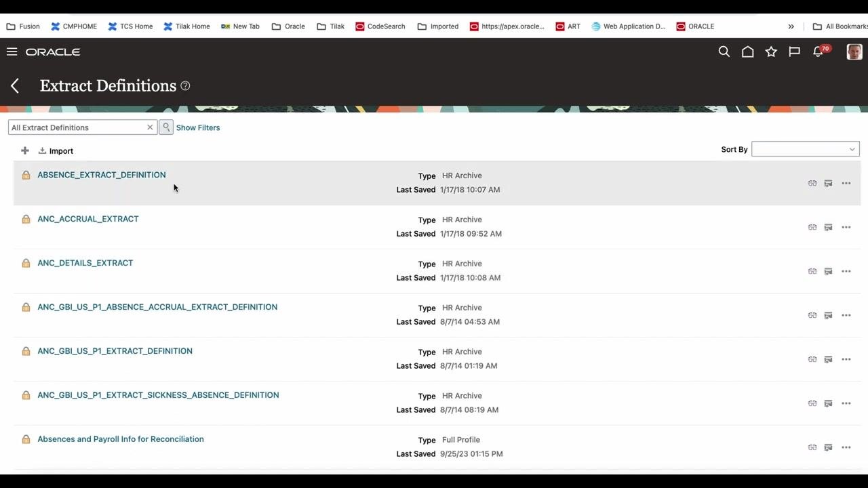Go back using the left arrow
Viewport: 868px width, 488px height.
(15, 85)
